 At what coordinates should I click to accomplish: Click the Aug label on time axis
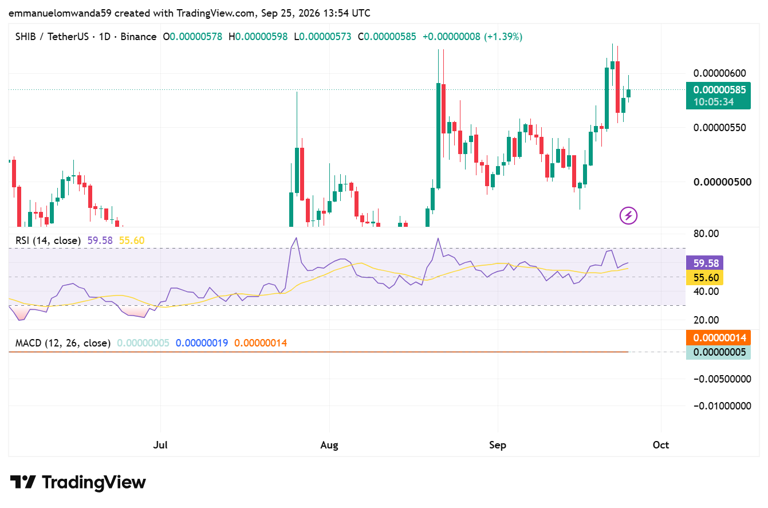pos(329,445)
